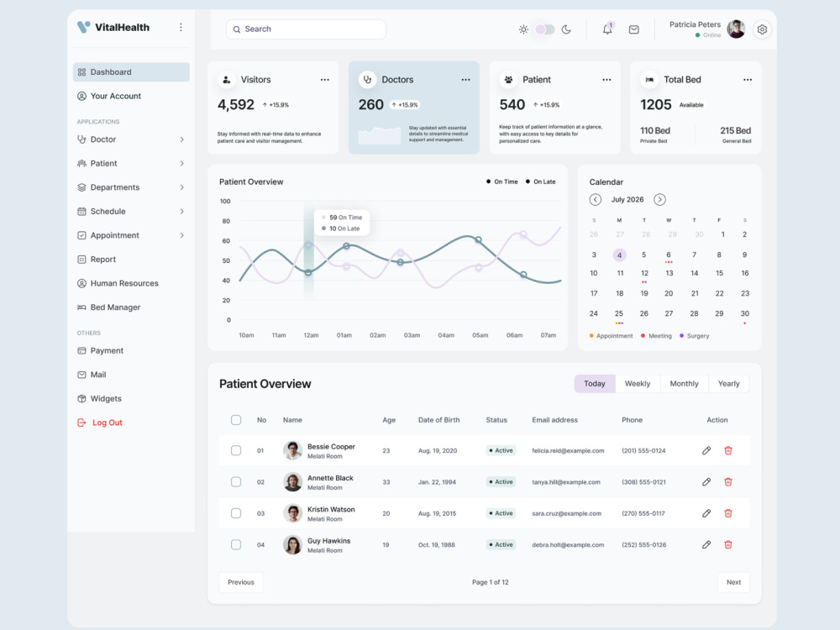Edit Kristin Watson row with pencil icon

(x=706, y=513)
